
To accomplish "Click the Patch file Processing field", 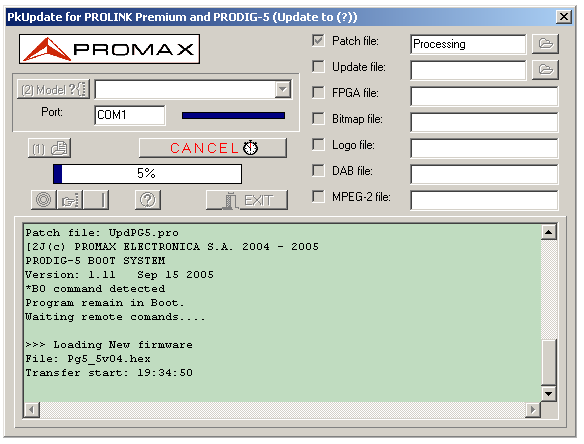I will 469,44.
